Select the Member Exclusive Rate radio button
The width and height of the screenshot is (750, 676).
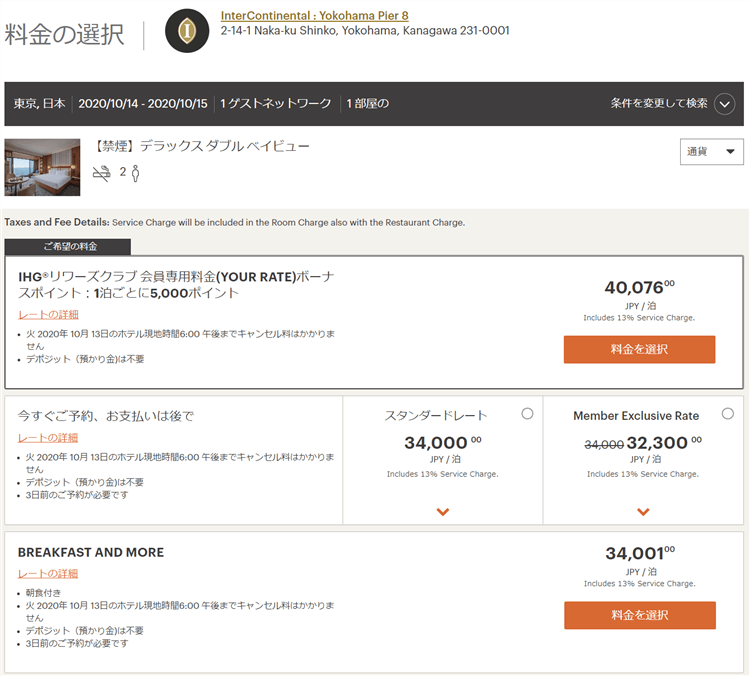tap(727, 414)
